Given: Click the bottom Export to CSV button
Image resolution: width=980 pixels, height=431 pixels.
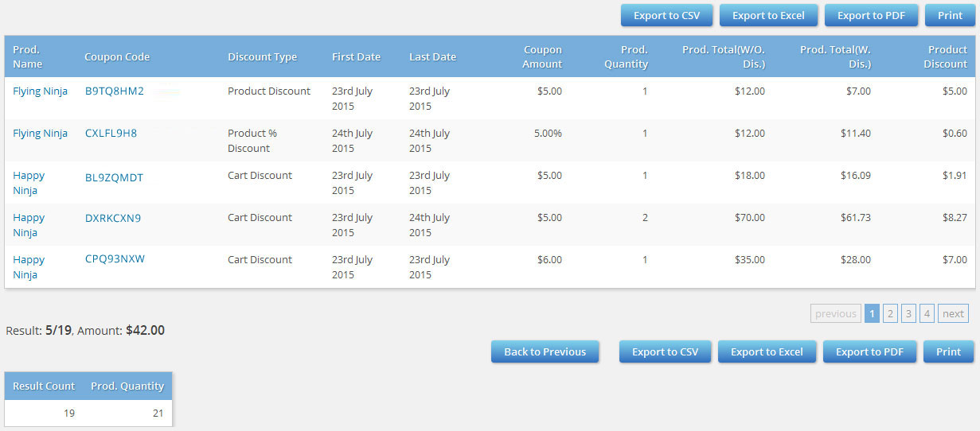Looking at the screenshot, I should [x=665, y=351].
